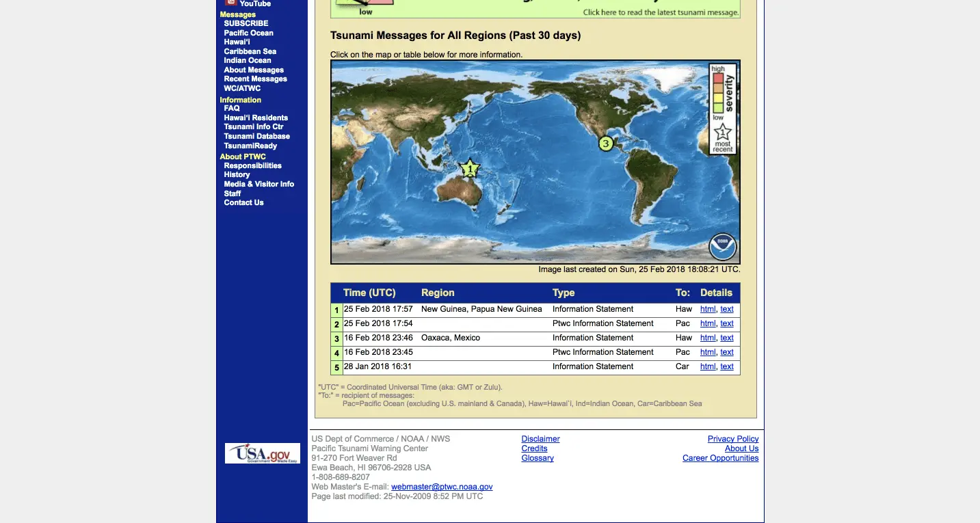Click the NOAA logo on the map
Screen dimensions: 980x523
point(722,247)
